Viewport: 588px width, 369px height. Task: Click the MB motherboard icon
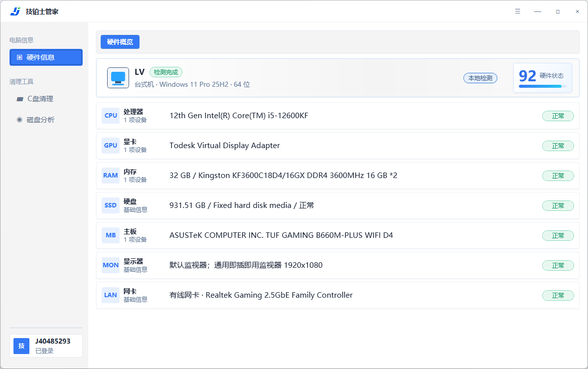tap(111, 235)
